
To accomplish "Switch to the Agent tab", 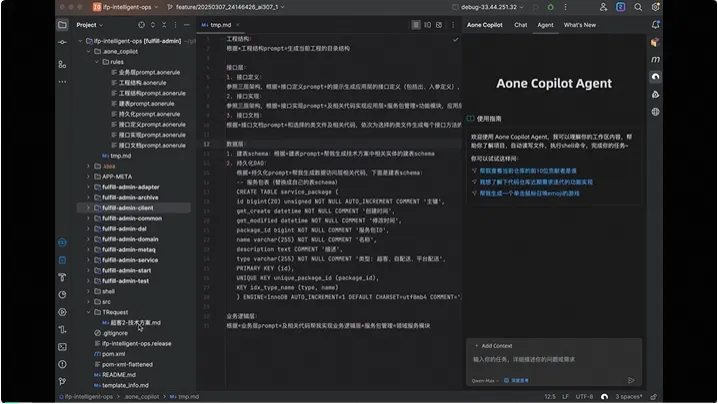I will point(545,25).
